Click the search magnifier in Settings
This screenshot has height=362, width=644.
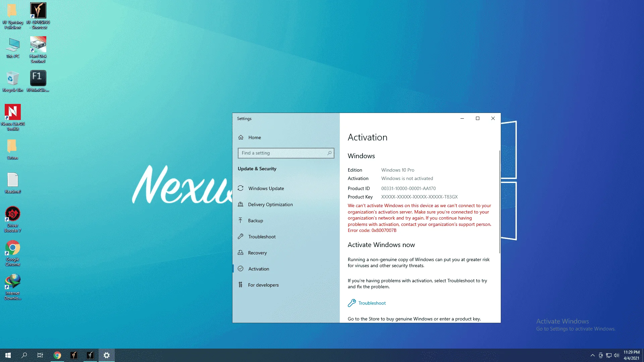(x=330, y=153)
